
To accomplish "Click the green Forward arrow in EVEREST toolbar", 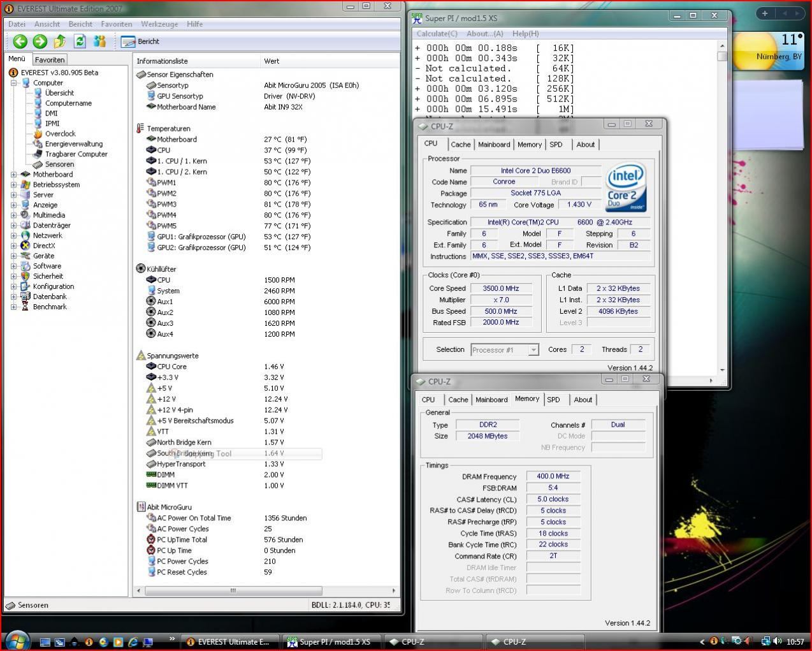I will coord(40,41).
